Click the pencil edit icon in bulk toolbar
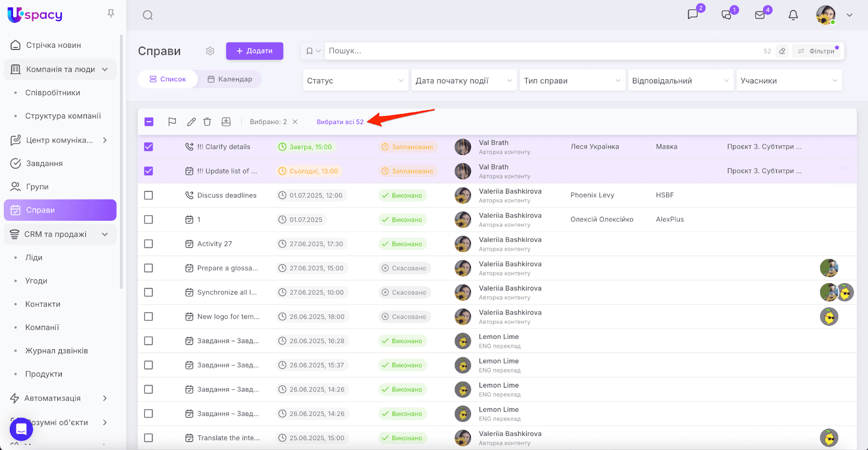Screen dimensions: 868x450 [x=191, y=122]
